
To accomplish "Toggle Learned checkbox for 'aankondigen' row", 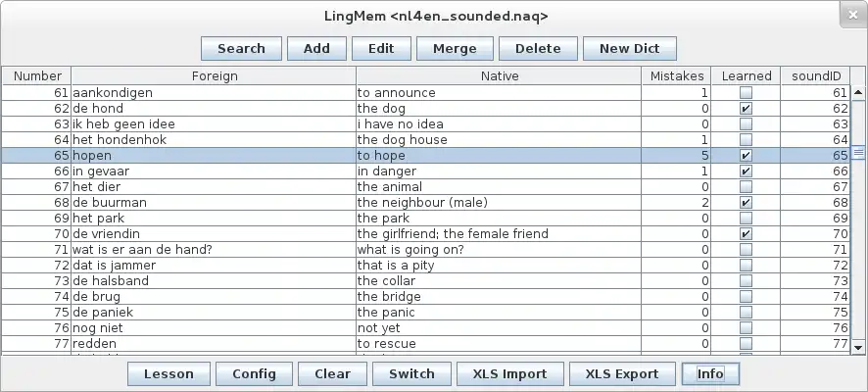I will point(747,93).
